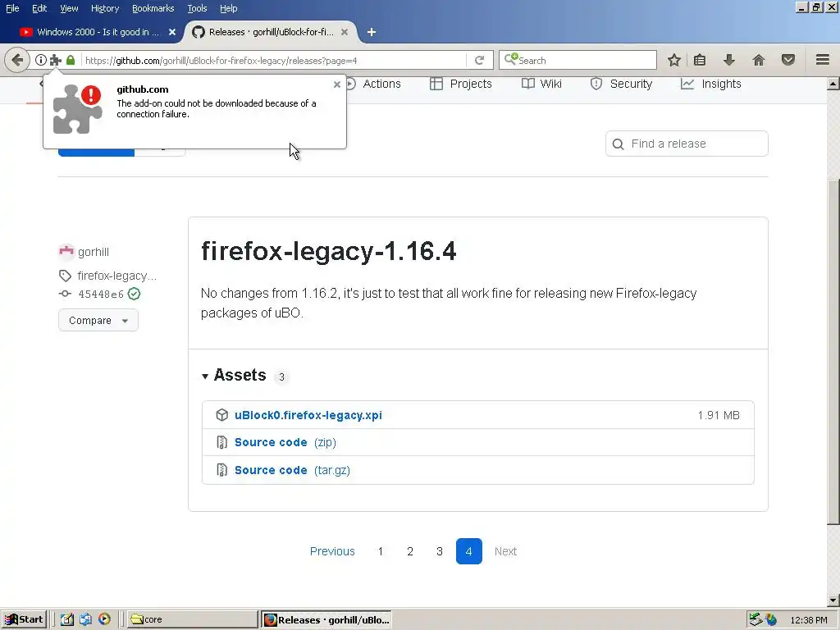Open the downloads arrow icon
Screen dimensions: 840x630
[728, 60]
